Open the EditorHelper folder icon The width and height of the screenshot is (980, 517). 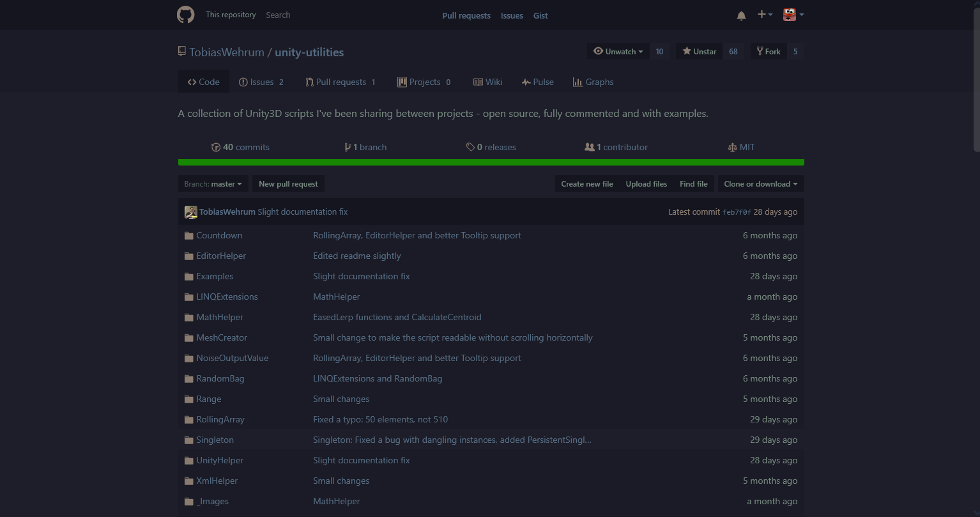(189, 256)
